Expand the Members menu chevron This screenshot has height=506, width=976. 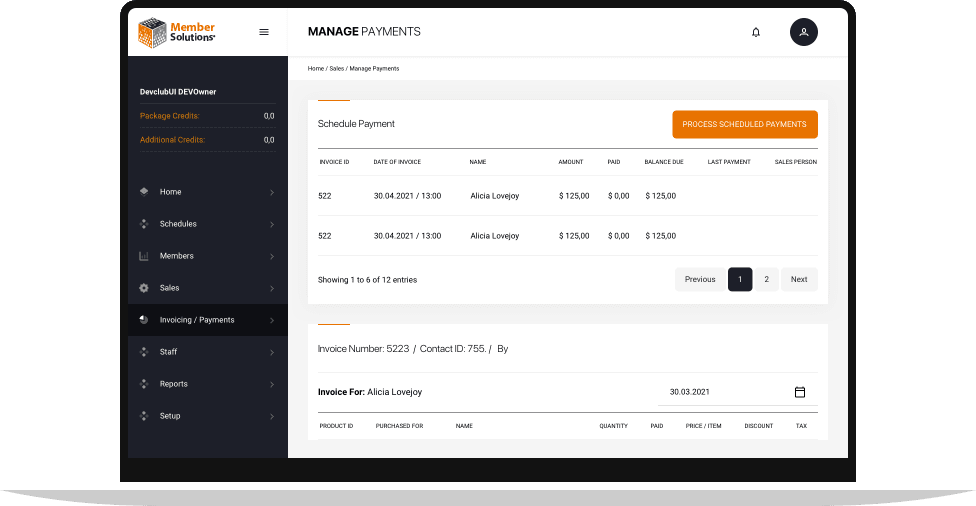pos(272,256)
